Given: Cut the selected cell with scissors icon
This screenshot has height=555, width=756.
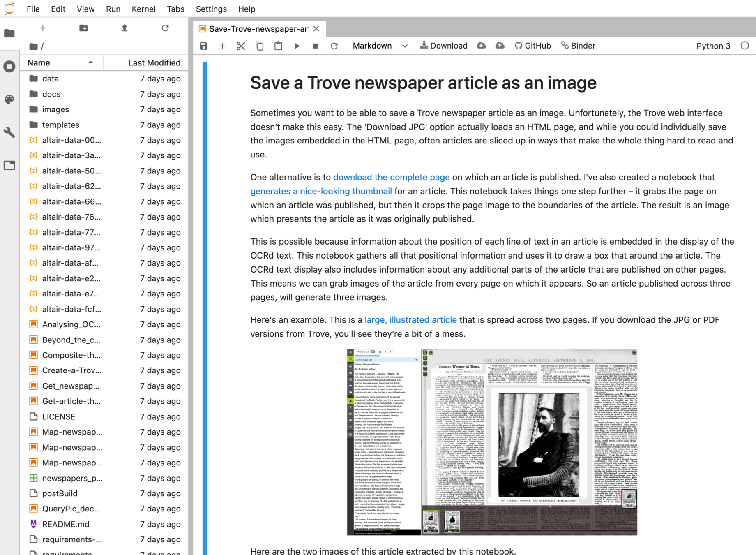Looking at the screenshot, I should pyautogui.click(x=241, y=46).
